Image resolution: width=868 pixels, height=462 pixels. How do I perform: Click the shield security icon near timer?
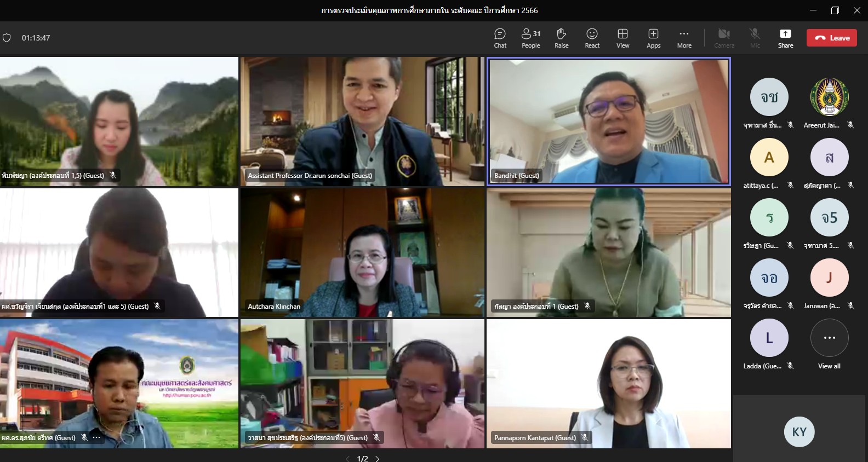coord(7,38)
